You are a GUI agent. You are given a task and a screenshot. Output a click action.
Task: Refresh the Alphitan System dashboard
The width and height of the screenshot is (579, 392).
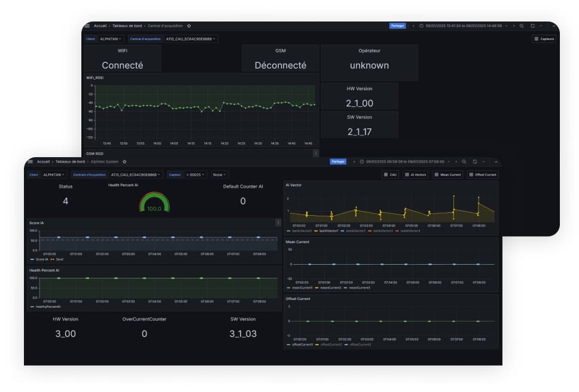[474, 161]
